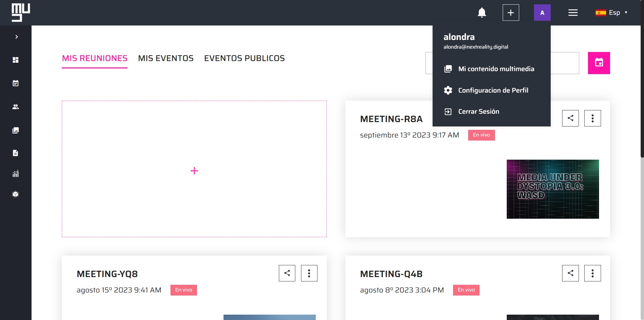Open the people icon in sidebar
This screenshot has width=644, height=320.
[x=15, y=107]
